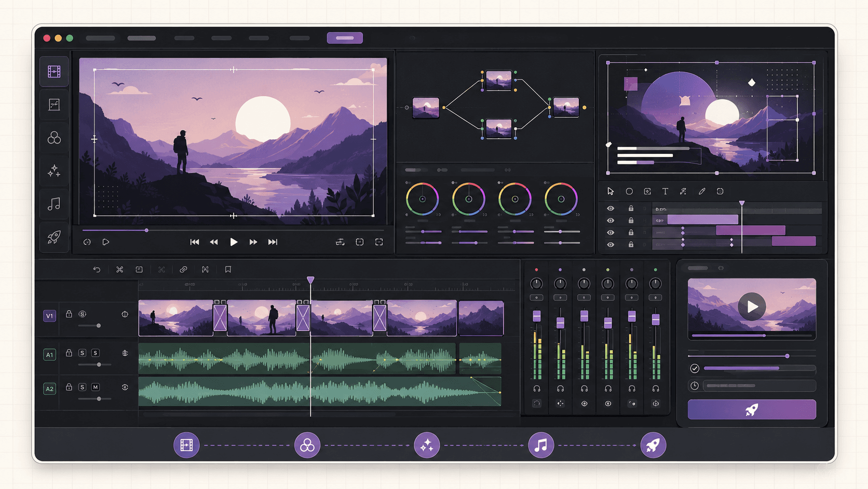Click the first color wheel in grading panel
868x489 pixels.
coord(422,199)
